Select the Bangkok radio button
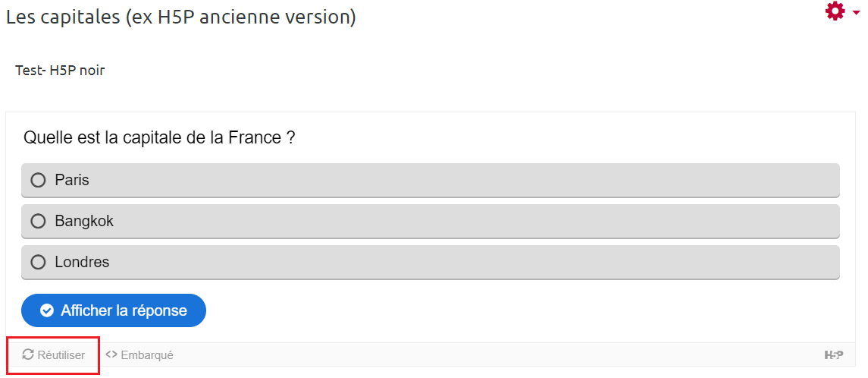The width and height of the screenshot is (868, 378). 38,222
